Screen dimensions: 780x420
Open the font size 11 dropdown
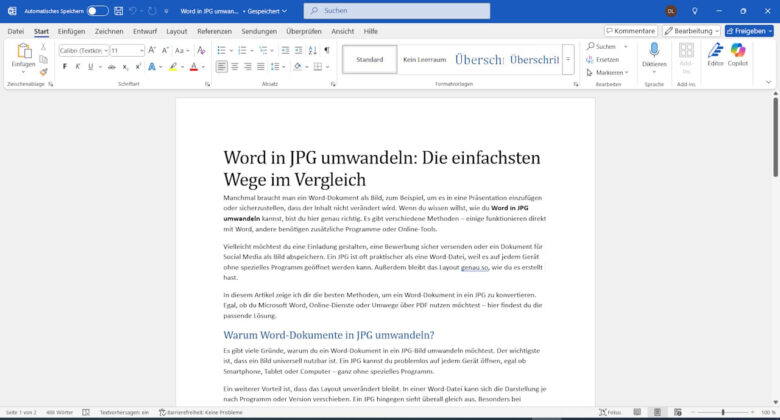point(141,51)
